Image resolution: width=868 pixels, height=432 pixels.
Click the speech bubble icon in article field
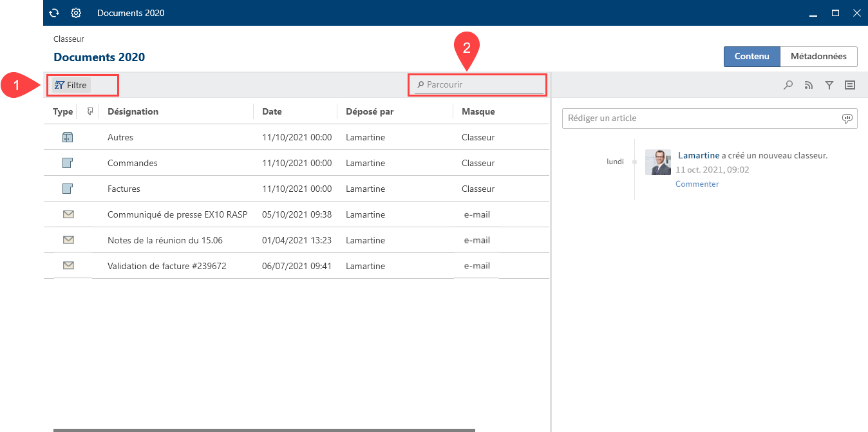(847, 118)
